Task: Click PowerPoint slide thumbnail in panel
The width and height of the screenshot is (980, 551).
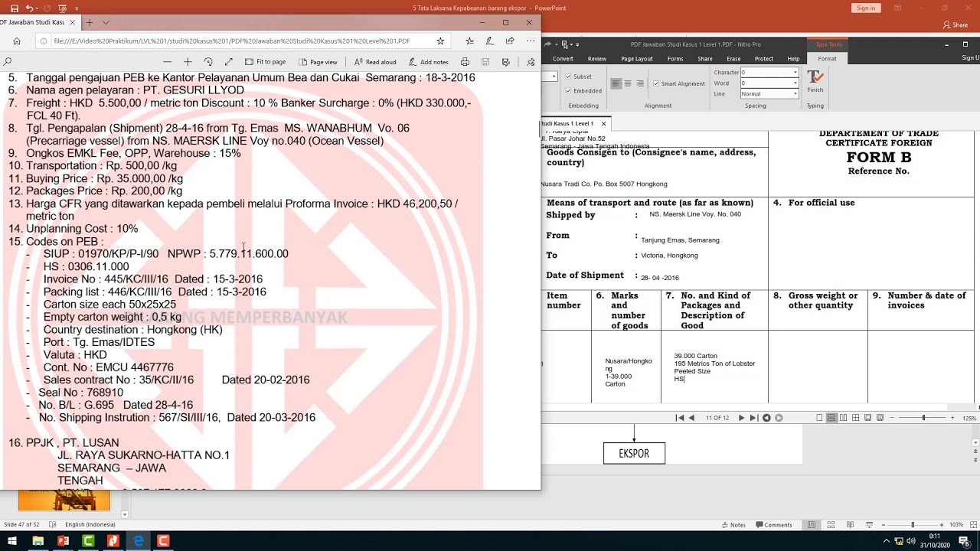Action: 64,500
